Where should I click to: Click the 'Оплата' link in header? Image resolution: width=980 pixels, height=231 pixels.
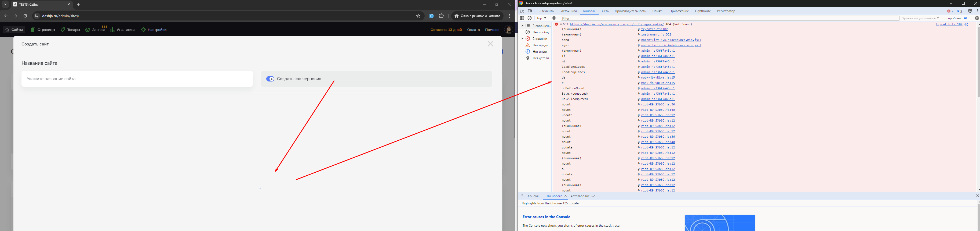(473, 30)
